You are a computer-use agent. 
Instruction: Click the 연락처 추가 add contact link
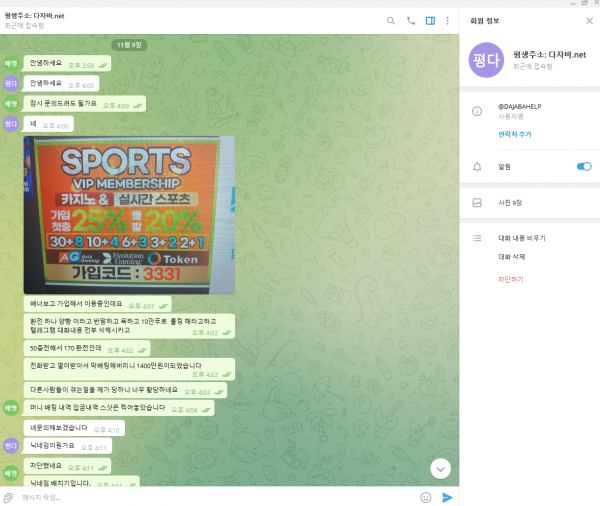point(515,134)
